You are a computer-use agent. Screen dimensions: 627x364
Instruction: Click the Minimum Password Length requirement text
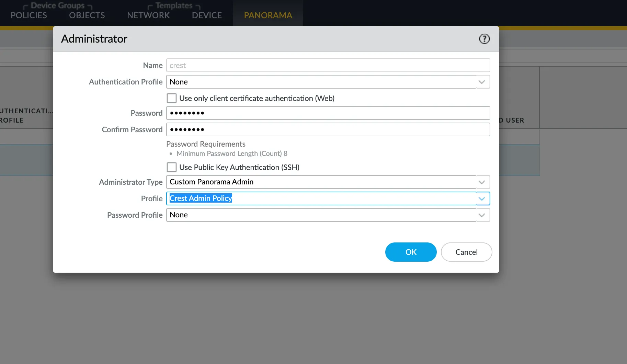(x=232, y=153)
